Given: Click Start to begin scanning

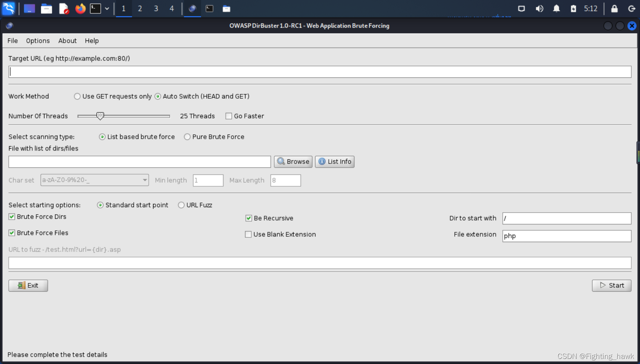Looking at the screenshot, I should pos(612,285).
